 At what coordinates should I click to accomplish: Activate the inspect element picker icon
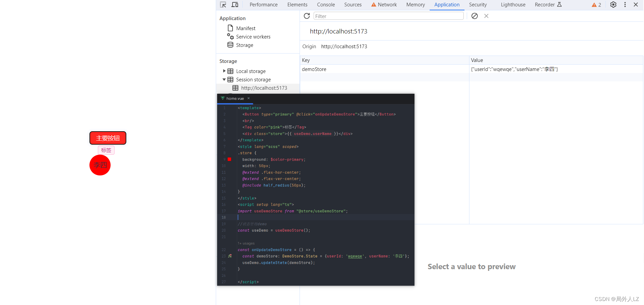pyautogui.click(x=223, y=5)
